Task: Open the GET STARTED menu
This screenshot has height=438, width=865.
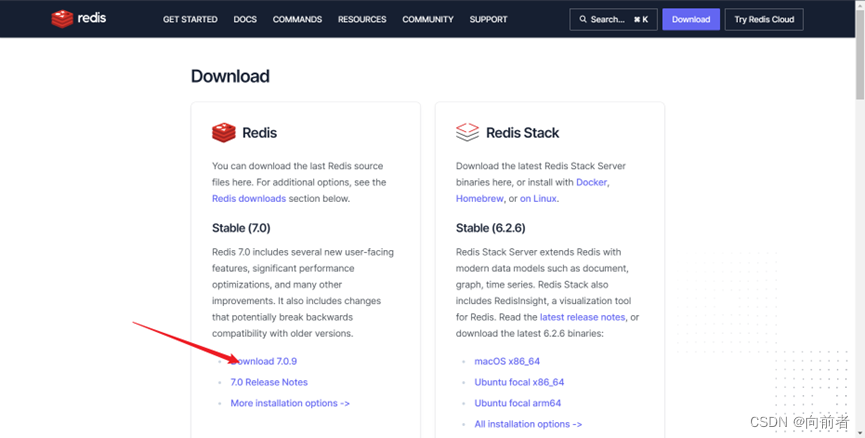Action: point(190,19)
